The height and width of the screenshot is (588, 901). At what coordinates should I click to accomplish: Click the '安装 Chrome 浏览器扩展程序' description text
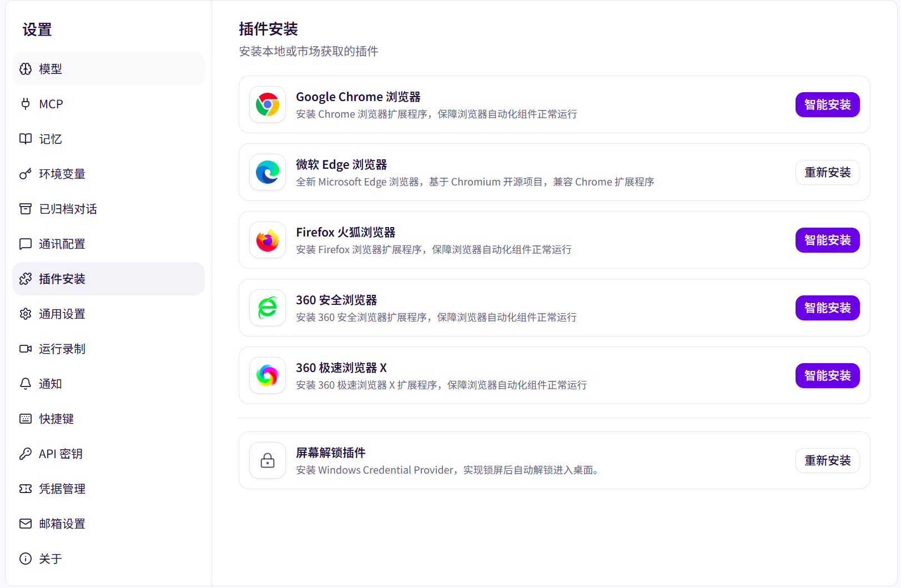click(436, 114)
